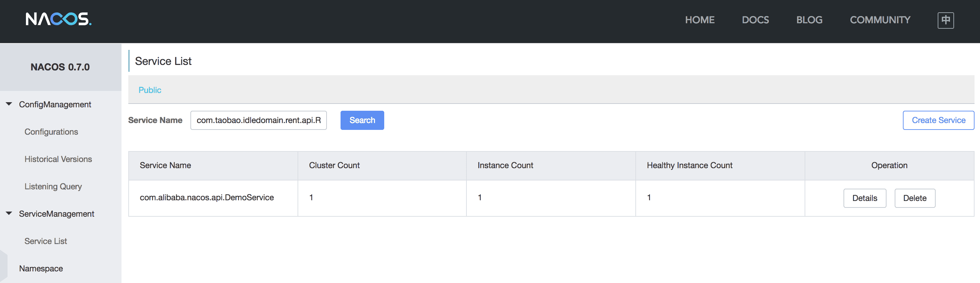Screen dimensions: 980x283
Task: Select Service List in the sidebar
Action: point(46,241)
